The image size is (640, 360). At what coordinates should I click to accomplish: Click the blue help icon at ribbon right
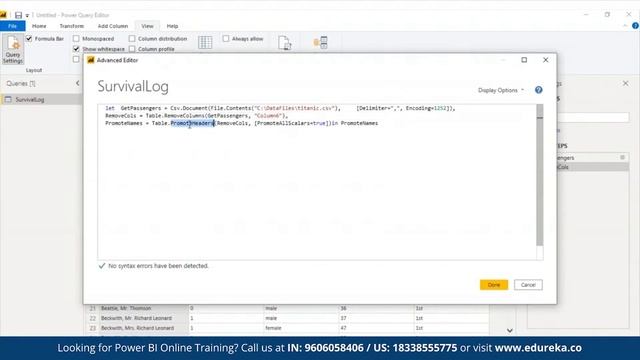coord(636,26)
